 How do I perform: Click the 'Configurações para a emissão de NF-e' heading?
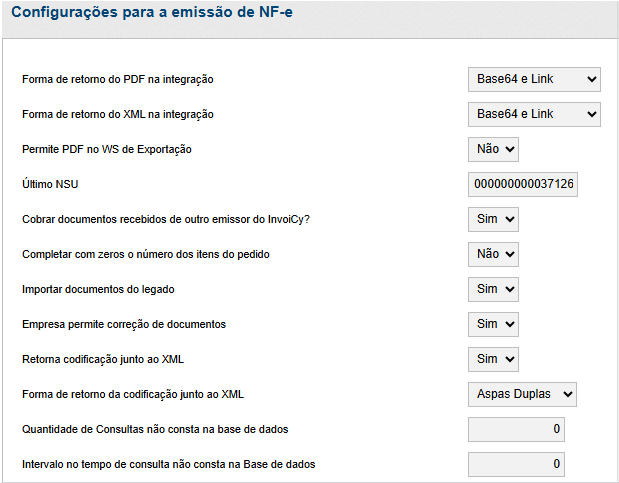152,15
